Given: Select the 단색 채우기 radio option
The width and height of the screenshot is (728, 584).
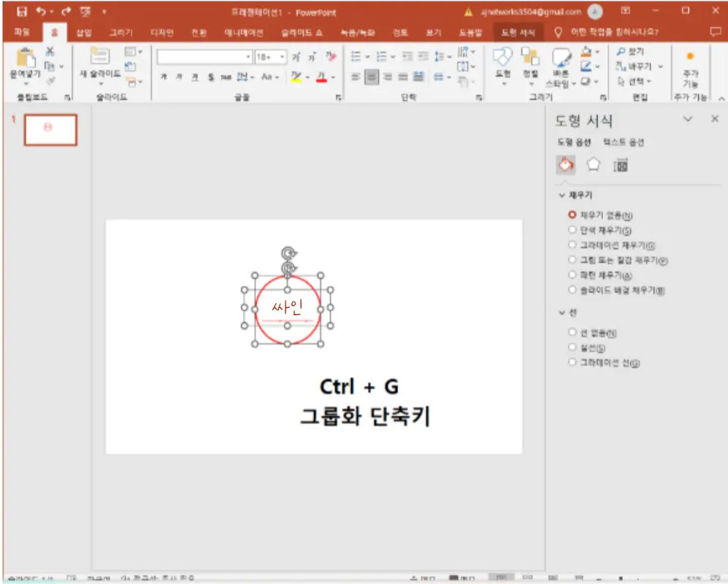Looking at the screenshot, I should (x=572, y=230).
